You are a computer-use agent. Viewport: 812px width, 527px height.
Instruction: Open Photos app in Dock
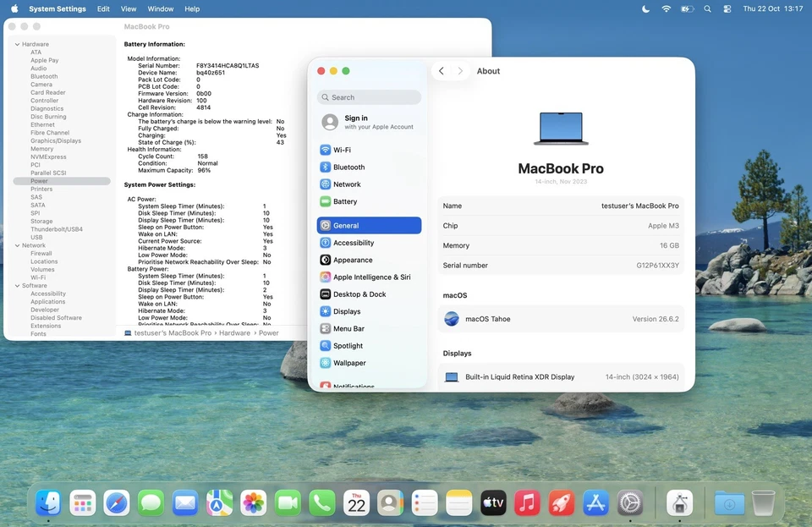point(253,502)
